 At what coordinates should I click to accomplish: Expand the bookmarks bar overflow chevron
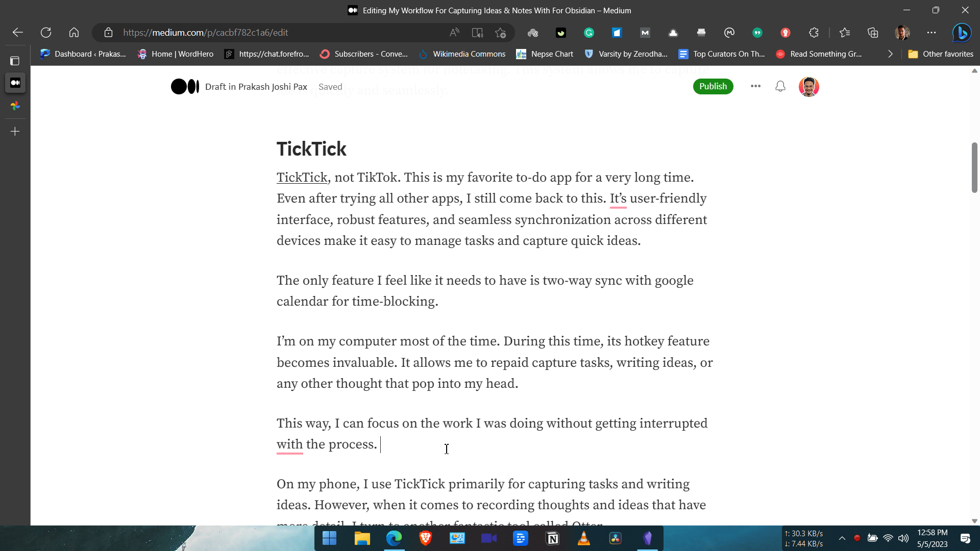coord(890,54)
